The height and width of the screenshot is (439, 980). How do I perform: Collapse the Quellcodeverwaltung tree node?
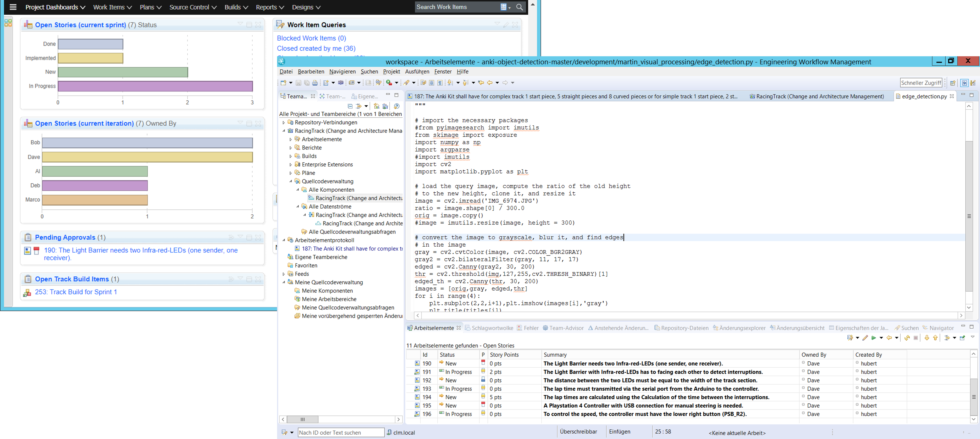coord(291,181)
